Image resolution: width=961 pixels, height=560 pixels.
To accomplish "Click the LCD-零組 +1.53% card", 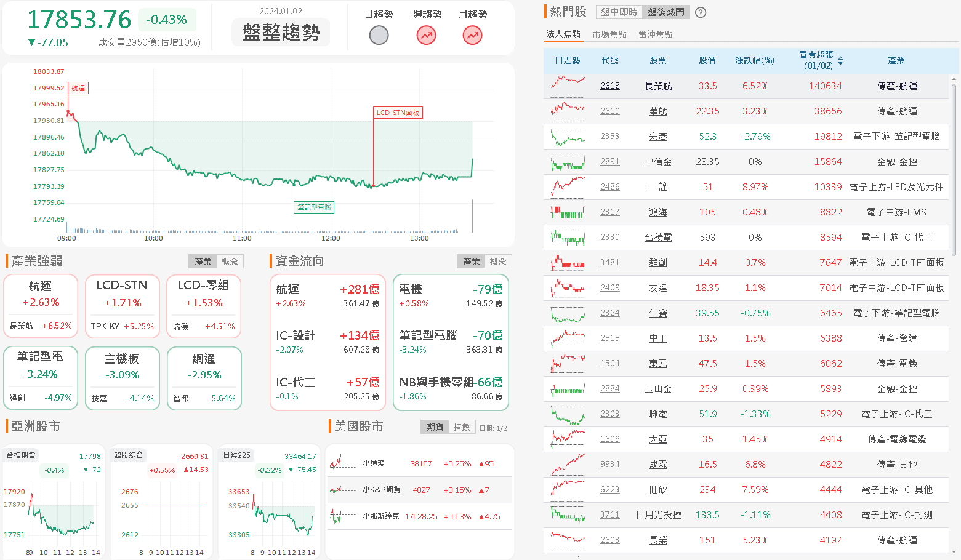I will tap(204, 306).
